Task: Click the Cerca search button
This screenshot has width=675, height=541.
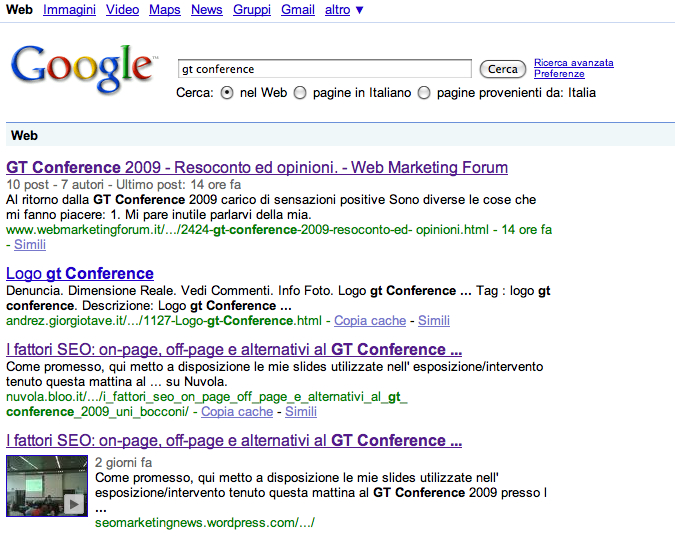Action: tap(502, 69)
